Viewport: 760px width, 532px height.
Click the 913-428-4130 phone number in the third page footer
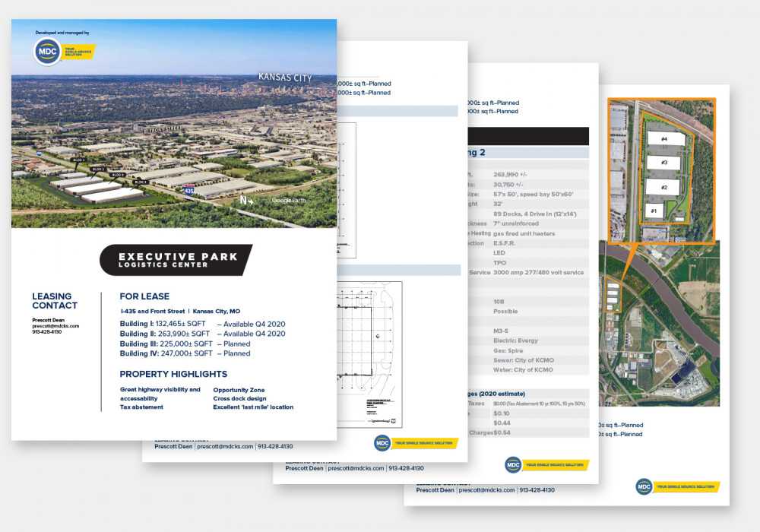[406, 468]
